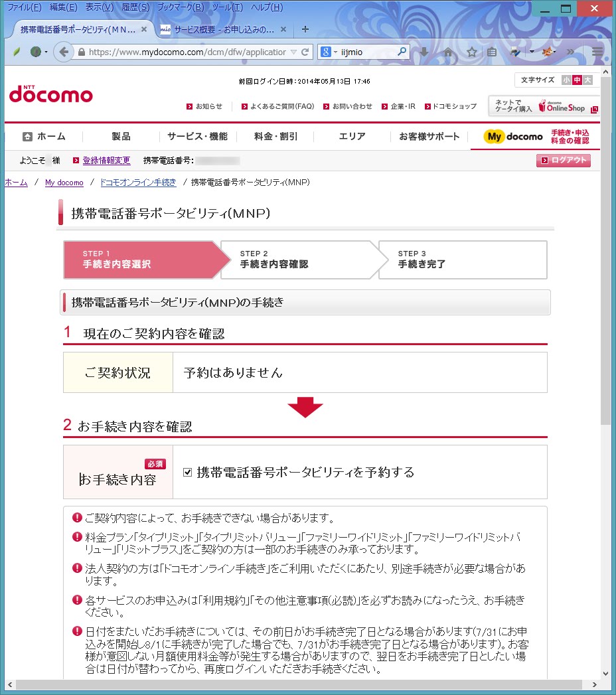The image size is (616, 695).
Task: Open the お客様サポート navigation item
Action: click(x=429, y=137)
